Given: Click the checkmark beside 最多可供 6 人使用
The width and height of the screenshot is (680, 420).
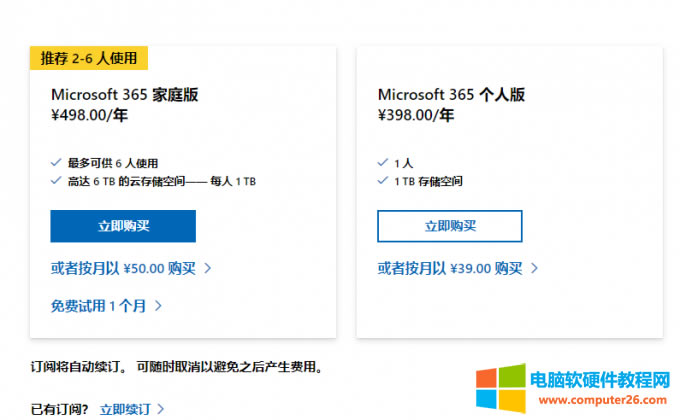Looking at the screenshot, I should point(56,162).
